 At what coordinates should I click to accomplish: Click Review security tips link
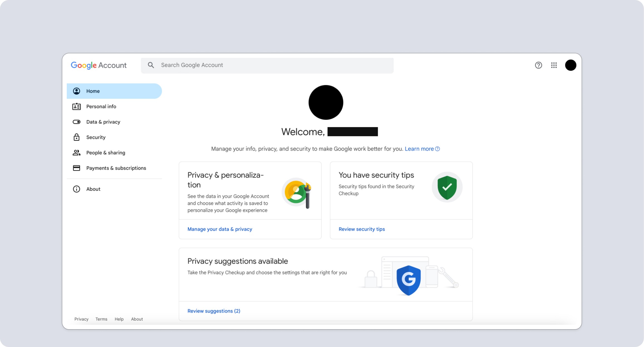pos(361,229)
